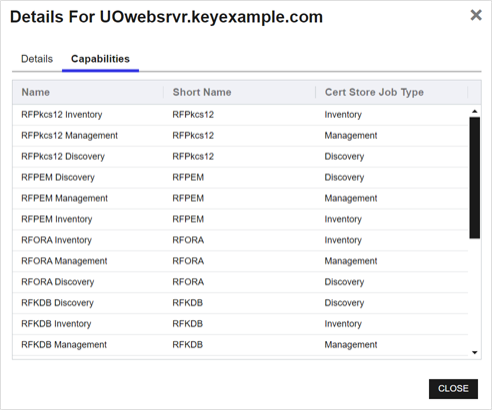Select the RFORA Inventory row
Viewport: 492px width, 410px height.
point(240,240)
